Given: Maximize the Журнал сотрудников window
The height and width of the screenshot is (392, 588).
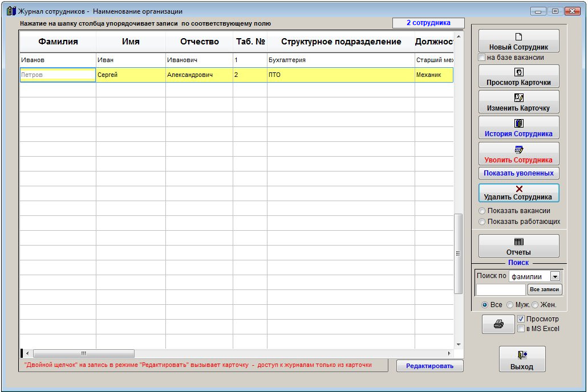Looking at the screenshot, I should 555,11.
